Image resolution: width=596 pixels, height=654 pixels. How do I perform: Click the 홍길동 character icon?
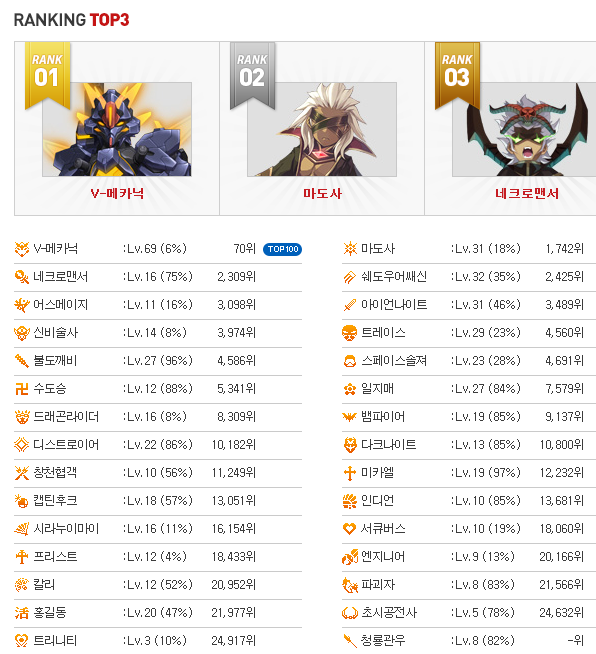pos(22,613)
